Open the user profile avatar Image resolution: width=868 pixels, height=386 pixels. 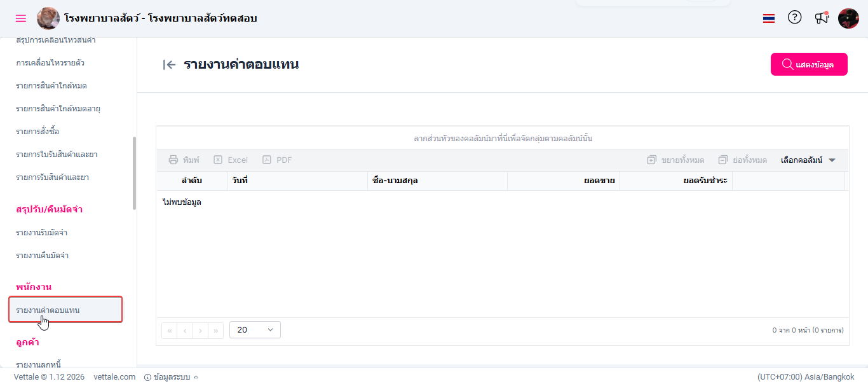click(848, 18)
